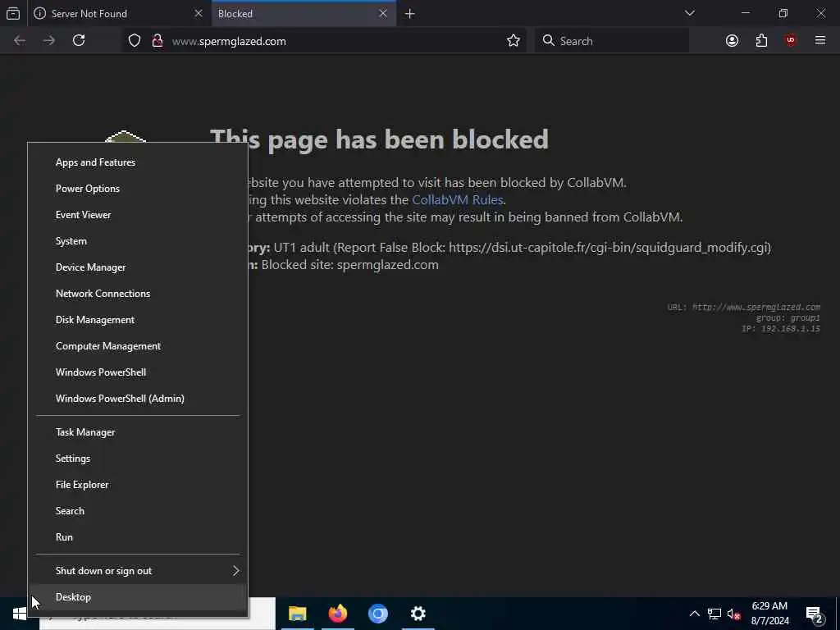Open a new tab with plus button
840x630 pixels.
(x=410, y=13)
